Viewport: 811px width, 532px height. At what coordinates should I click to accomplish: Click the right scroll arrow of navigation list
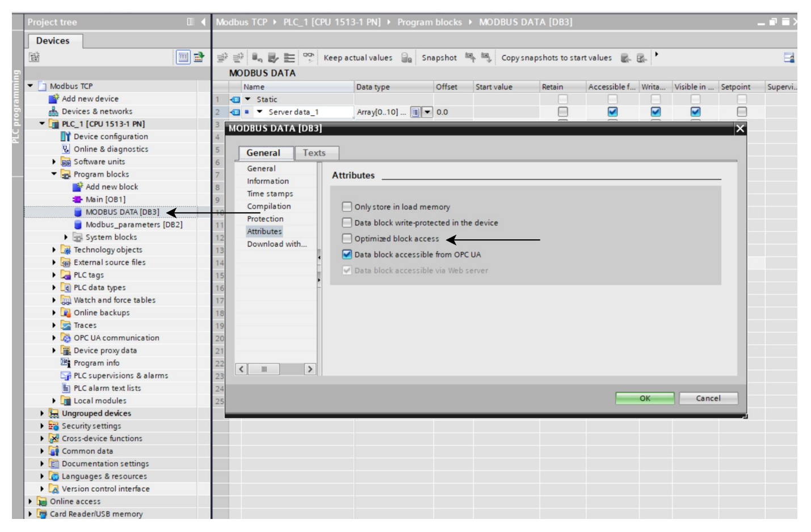pyautogui.click(x=310, y=369)
